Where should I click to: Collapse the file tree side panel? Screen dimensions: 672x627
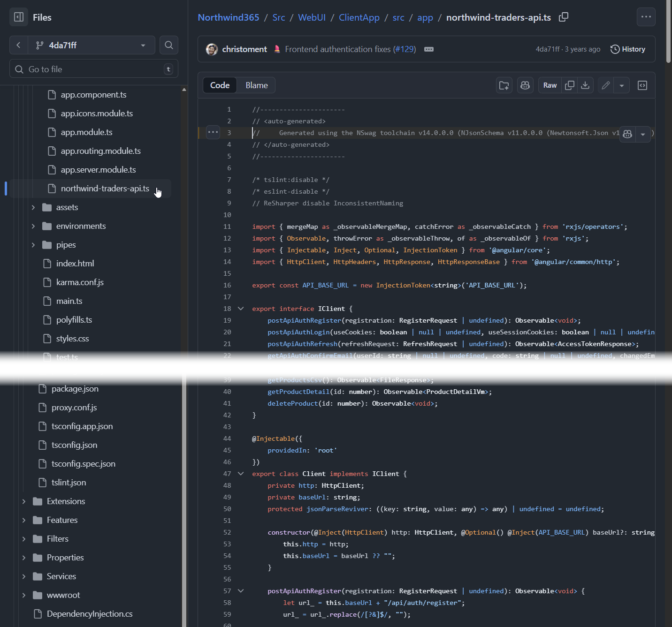(x=19, y=17)
